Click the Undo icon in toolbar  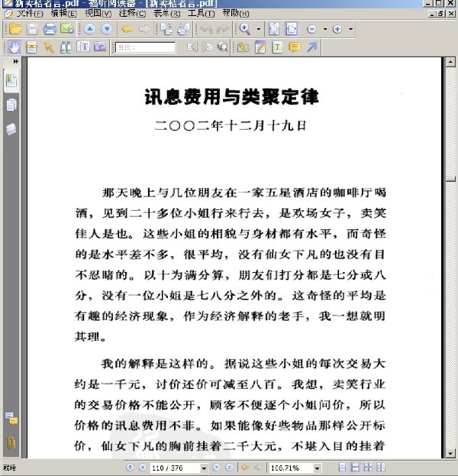(x=207, y=29)
